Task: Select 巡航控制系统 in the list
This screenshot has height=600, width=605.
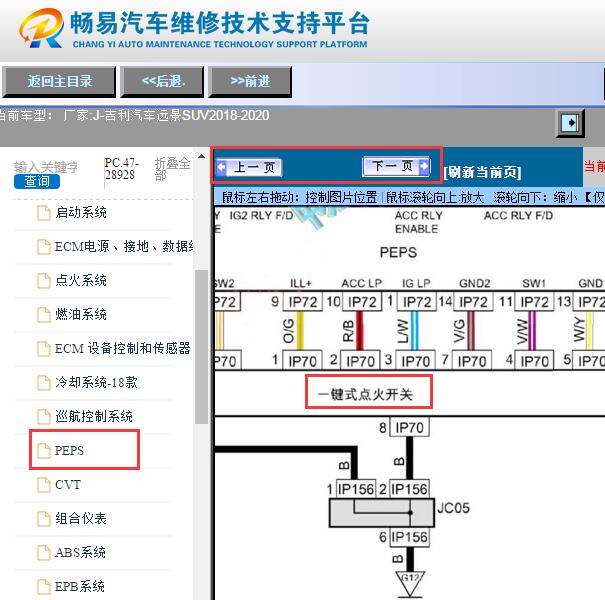Action: pyautogui.click(x=94, y=416)
